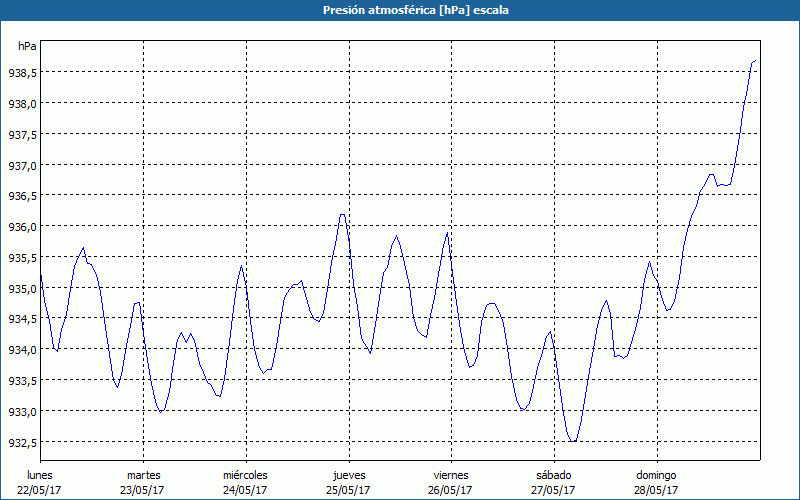The width and height of the screenshot is (800, 500).
Task: Click the date label 22/05/17
Action: pyautogui.click(x=40, y=490)
